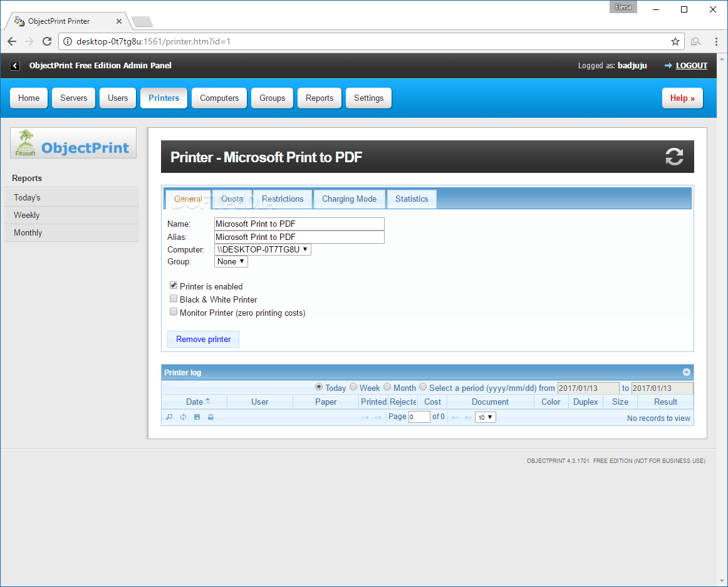Select Month log period radio
This screenshot has width=728, height=587.
(387, 387)
